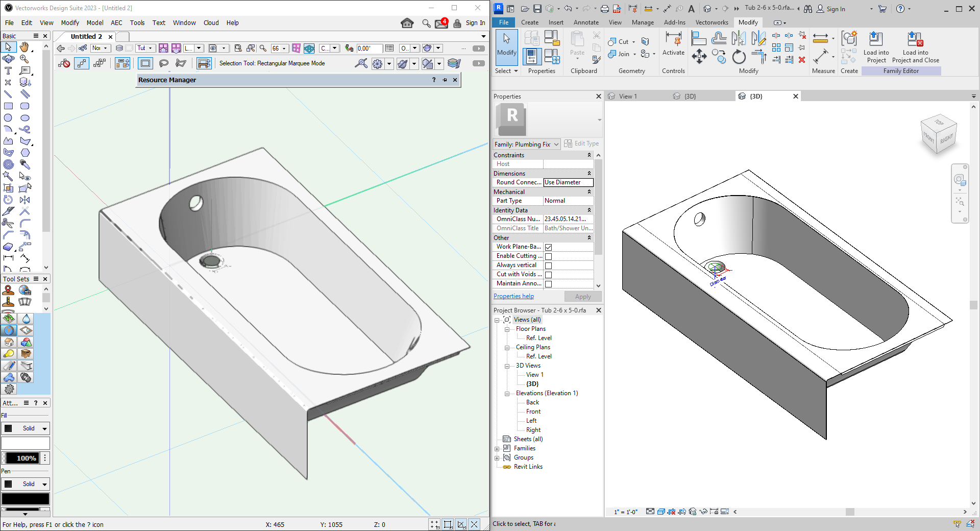Open the Fill style Solid dropdown
This screenshot has width=980, height=531.
pos(26,428)
